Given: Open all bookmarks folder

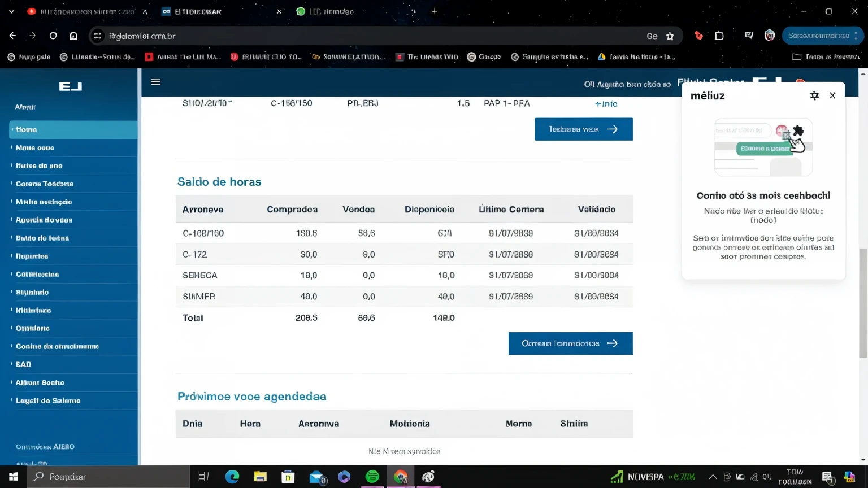Looking at the screenshot, I should click(x=826, y=56).
